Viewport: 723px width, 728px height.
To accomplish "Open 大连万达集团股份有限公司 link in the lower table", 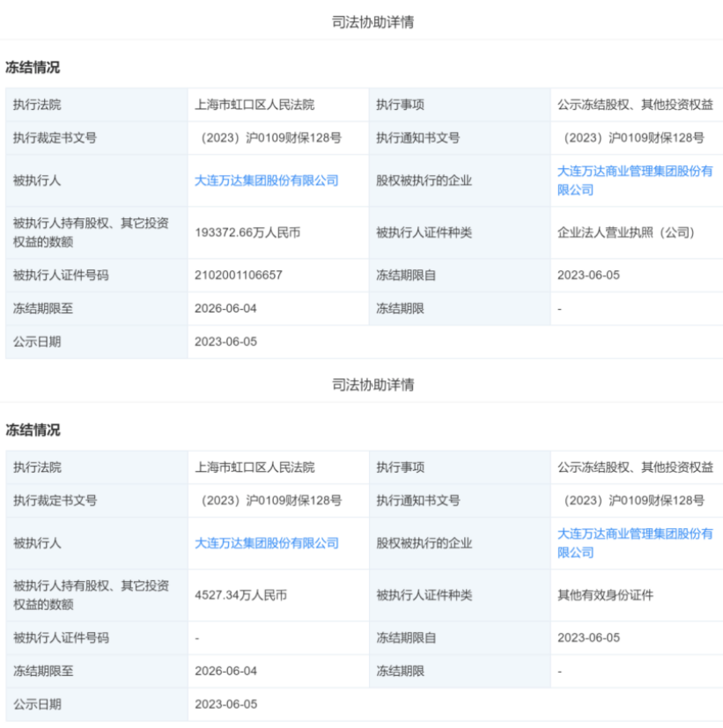I will (x=267, y=543).
